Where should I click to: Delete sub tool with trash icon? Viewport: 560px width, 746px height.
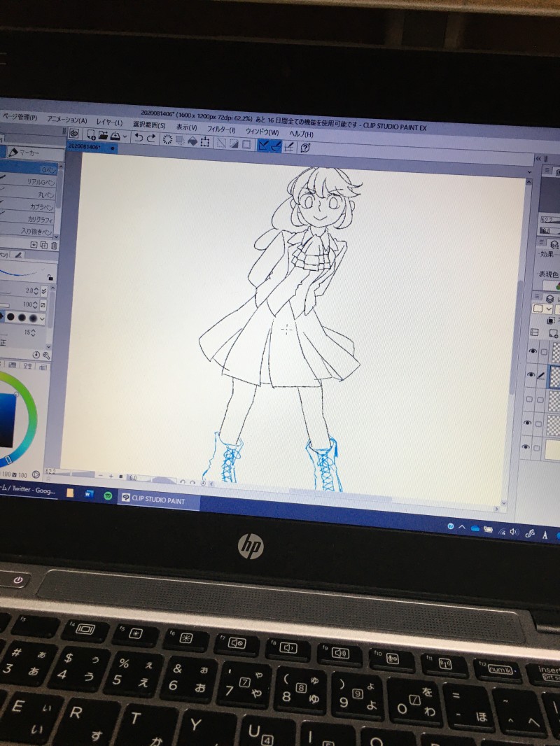54,246
